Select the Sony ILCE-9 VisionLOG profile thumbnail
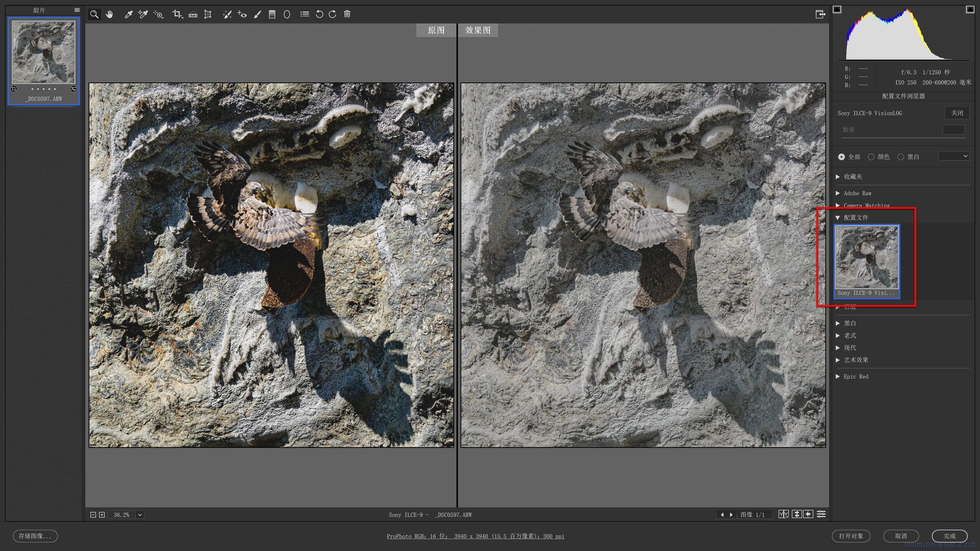The image size is (980, 551). (x=867, y=258)
